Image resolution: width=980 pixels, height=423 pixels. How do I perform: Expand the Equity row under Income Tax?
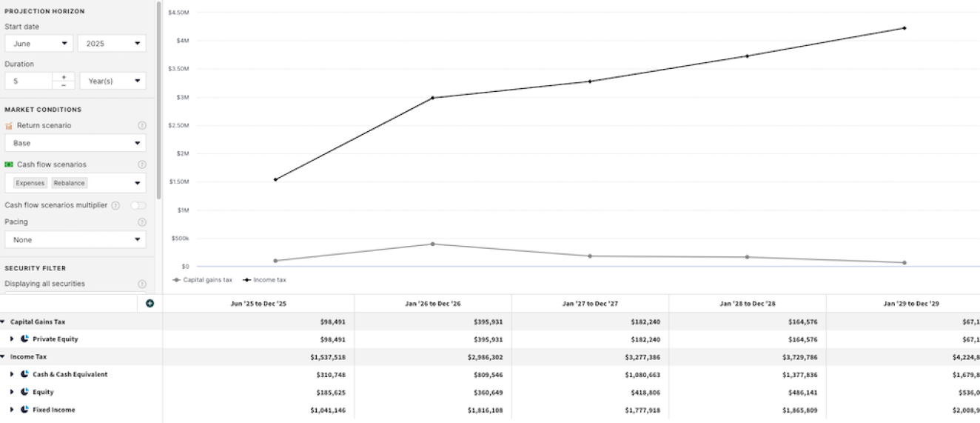pyautogui.click(x=12, y=393)
